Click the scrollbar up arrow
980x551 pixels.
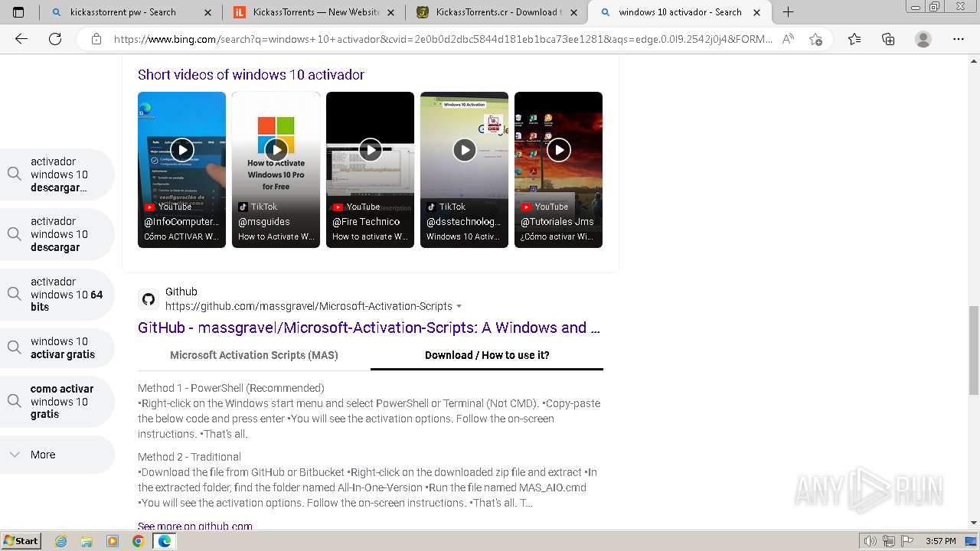pyautogui.click(x=973, y=61)
